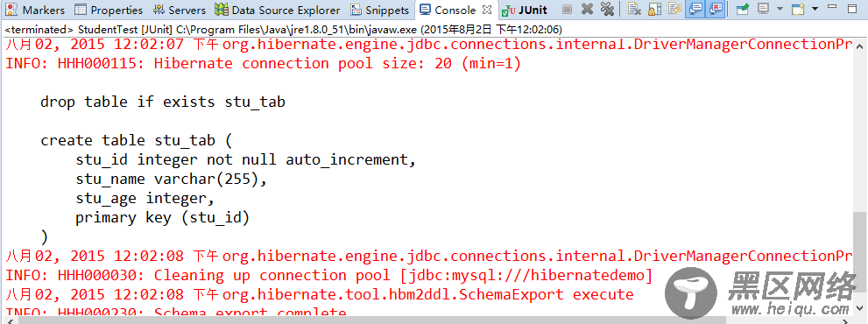
Task: Click the 'INFO: HHH000030: Cleaning up connection pool' line
Action: (329, 275)
